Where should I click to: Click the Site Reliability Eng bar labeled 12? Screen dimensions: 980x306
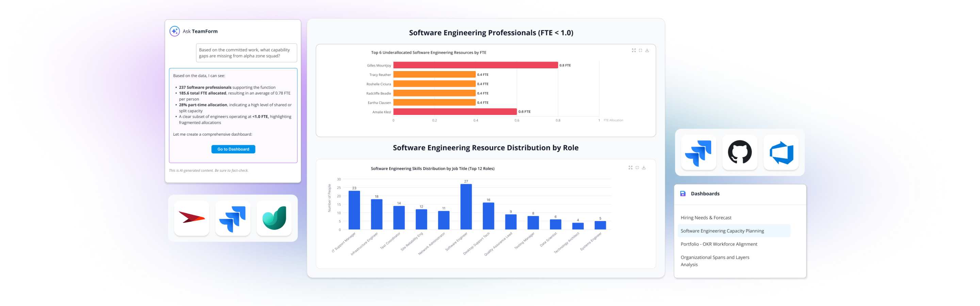[422, 219]
